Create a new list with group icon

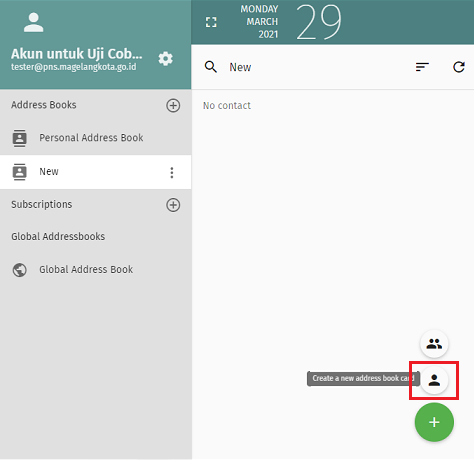click(x=434, y=344)
